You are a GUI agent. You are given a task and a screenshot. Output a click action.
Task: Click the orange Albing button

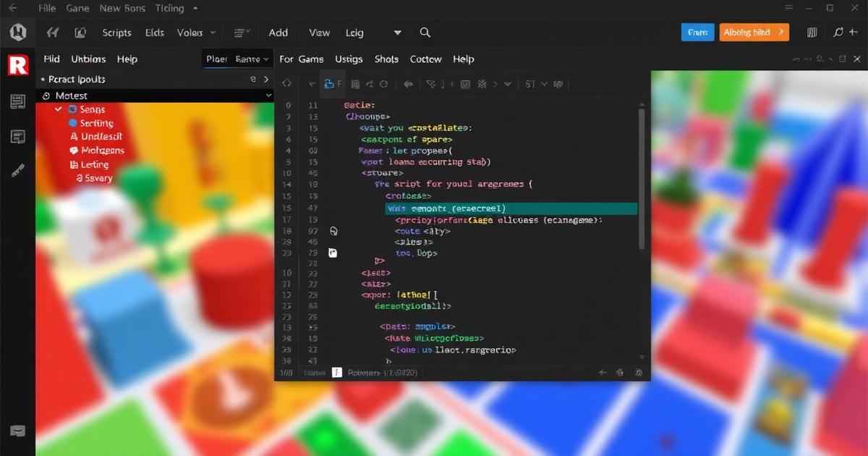754,33
